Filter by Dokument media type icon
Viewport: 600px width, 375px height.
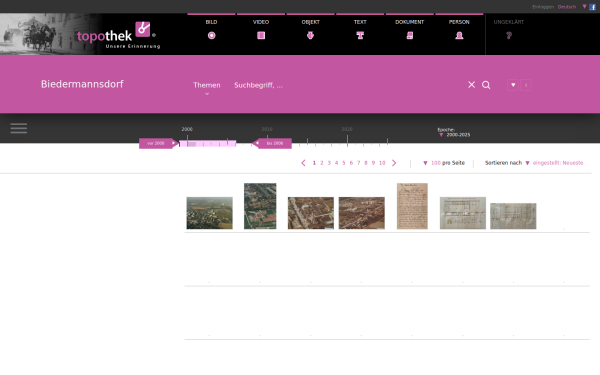(x=409, y=36)
